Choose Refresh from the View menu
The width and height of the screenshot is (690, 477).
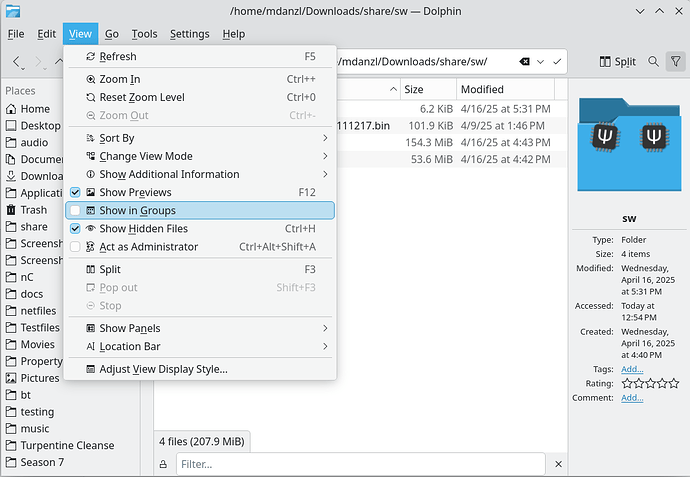200,56
